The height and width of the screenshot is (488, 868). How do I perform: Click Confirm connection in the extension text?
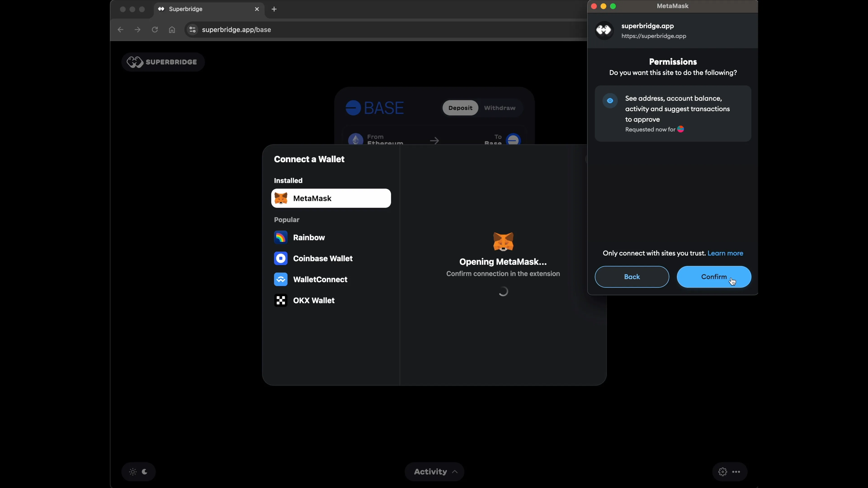(503, 273)
